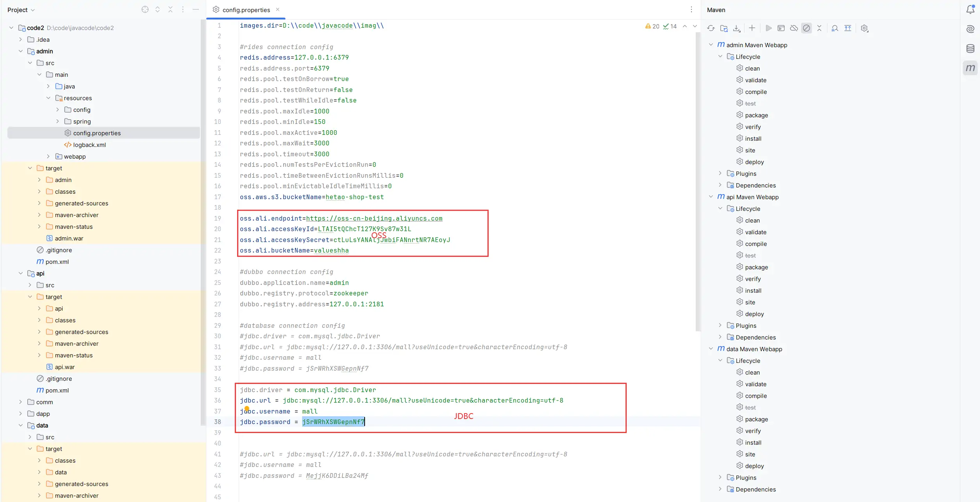Image resolution: width=980 pixels, height=502 pixels.
Task: Expand Dependencies under data Maven Webapp
Action: pyautogui.click(x=720, y=489)
